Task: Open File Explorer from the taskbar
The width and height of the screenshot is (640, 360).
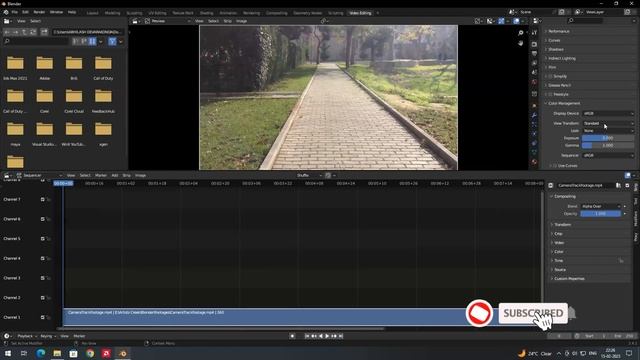Action: tap(57, 353)
